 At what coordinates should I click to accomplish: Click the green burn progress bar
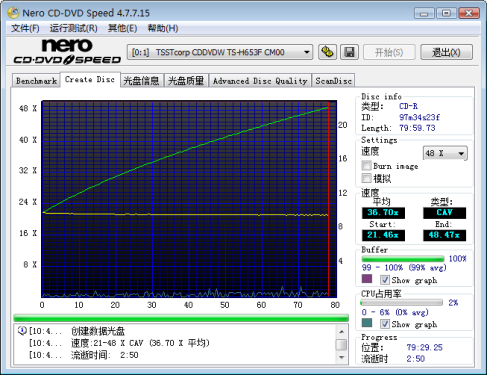coord(181,318)
